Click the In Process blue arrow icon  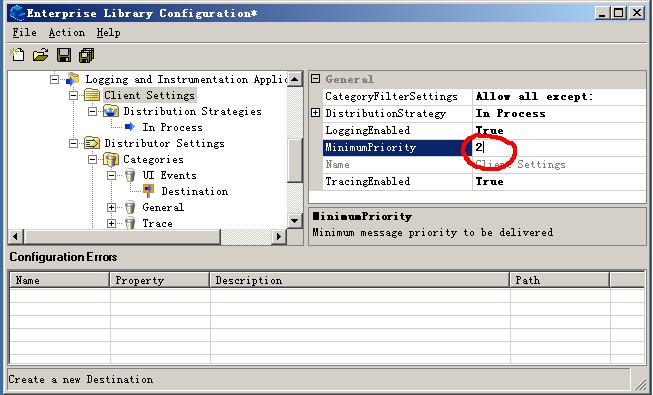click(130, 127)
